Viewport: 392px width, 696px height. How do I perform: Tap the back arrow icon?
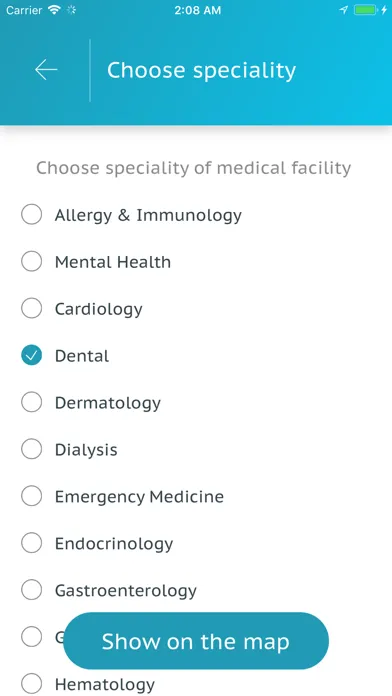pos(46,70)
